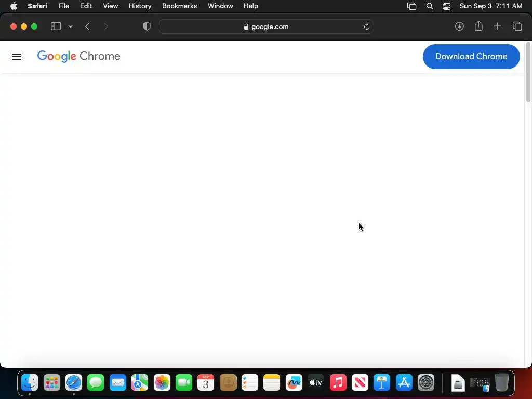Open Finder from the Dock

point(30,383)
